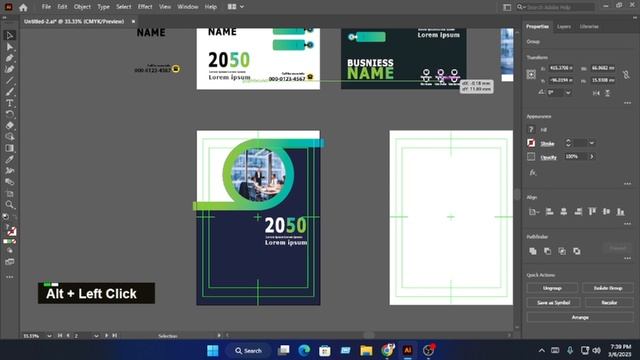This screenshot has height=360, width=640.
Task: Click the Flip Horizontally icon in Transform
Action: [x=596, y=93]
